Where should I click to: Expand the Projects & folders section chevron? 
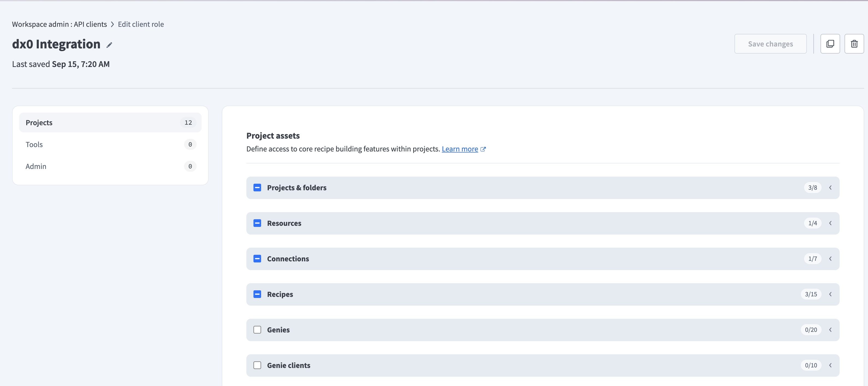click(830, 188)
